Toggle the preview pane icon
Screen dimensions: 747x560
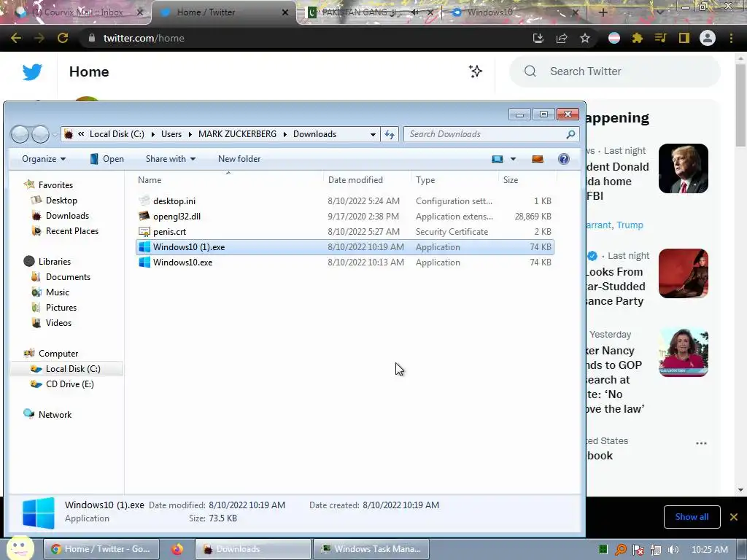538,159
